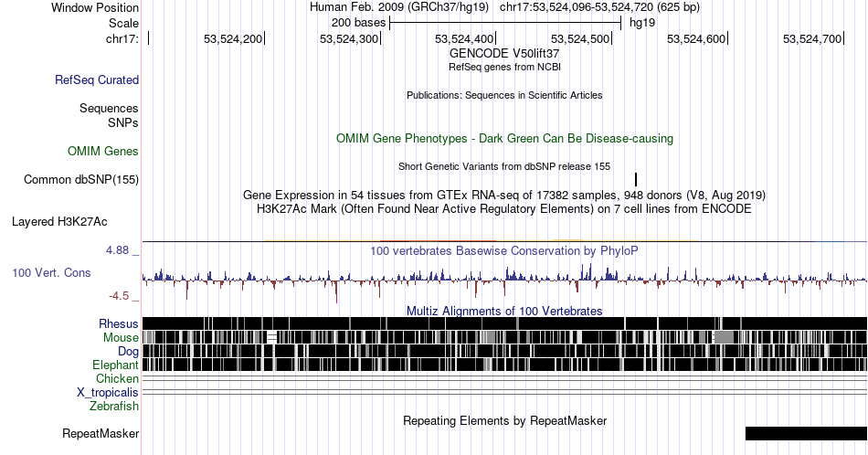Viewport: 868px width, 455px height.
Task: Click the H3K27Ac Mark ENCODE title
Action: (x=504, y=208)
